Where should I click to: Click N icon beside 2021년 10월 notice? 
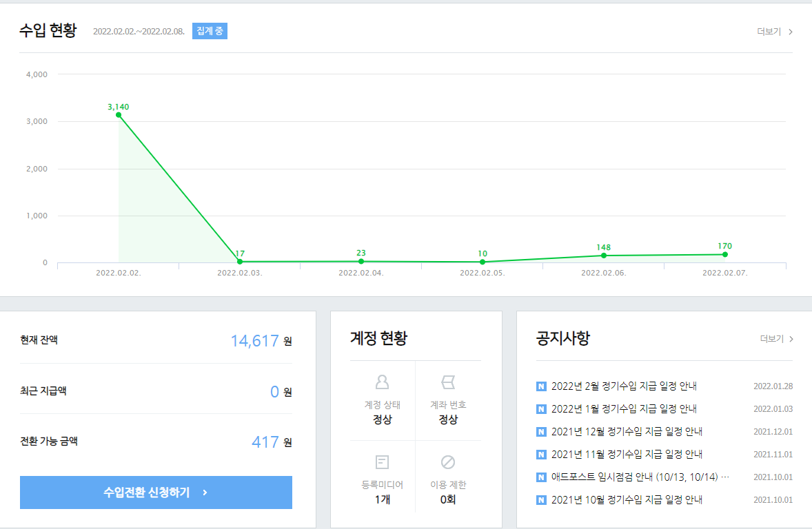pyautogui.click(x=541, y=500)
